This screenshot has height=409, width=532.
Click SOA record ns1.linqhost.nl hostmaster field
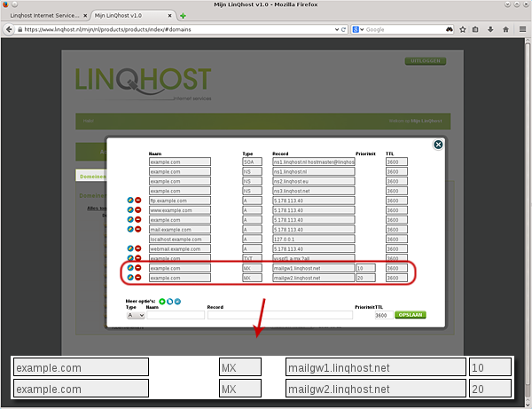pyautogui.click(x=314, y=161)
